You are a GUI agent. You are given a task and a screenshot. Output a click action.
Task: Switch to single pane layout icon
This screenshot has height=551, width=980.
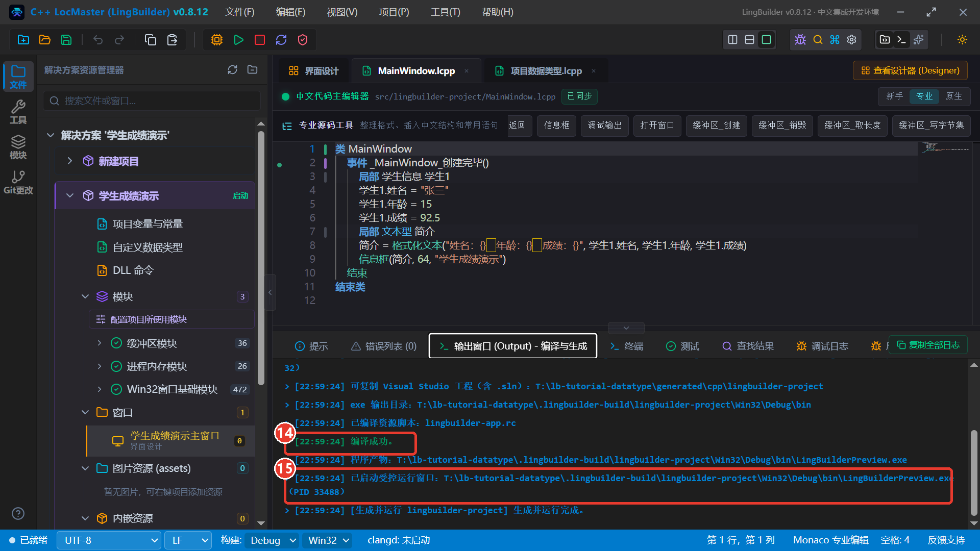[766, 40]
